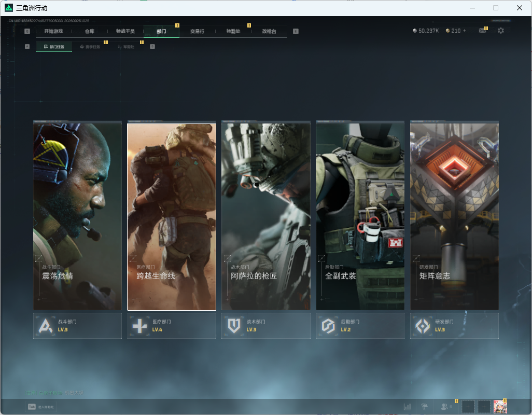Click the first empty squad slot
532x415 pixels.
pos(468,407)
